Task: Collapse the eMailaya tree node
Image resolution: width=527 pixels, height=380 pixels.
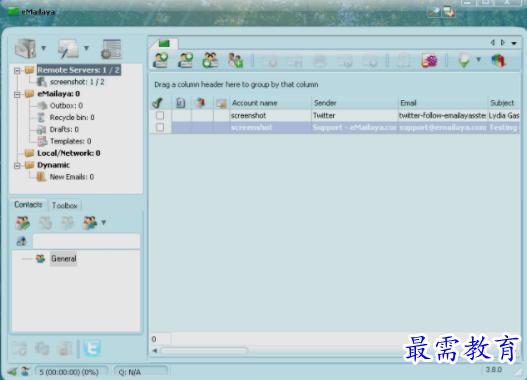Action: [x=17, y=94]
